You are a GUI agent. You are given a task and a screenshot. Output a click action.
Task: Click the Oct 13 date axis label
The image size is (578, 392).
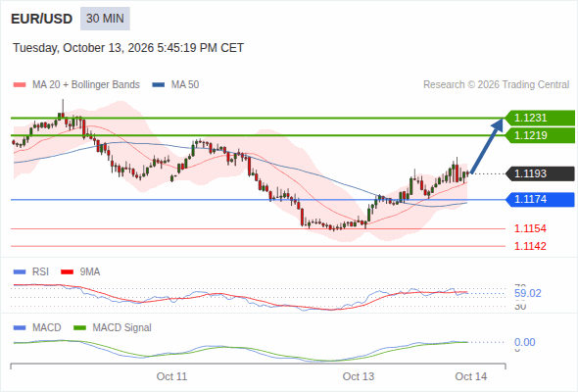[359, 376]
